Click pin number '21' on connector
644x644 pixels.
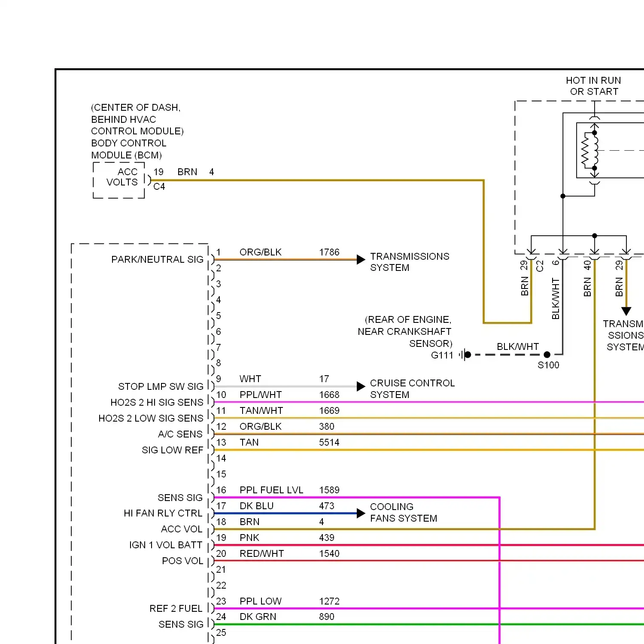click(x=221, y=569)
